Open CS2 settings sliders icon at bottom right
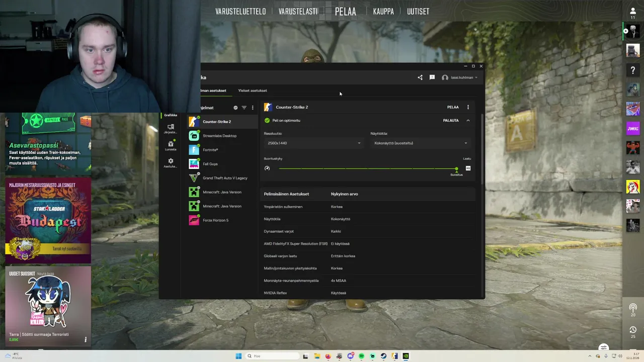The image size is (644, 362). (x=604, y=347)
